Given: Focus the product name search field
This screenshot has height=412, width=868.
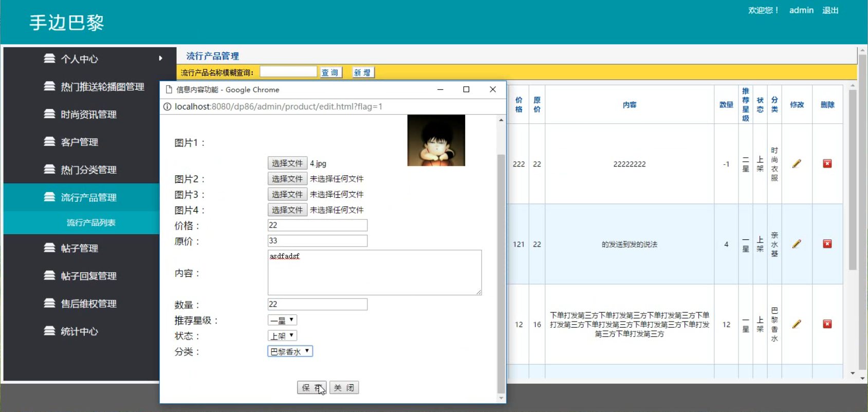Looking at the screenshot, I should [288, 72].
